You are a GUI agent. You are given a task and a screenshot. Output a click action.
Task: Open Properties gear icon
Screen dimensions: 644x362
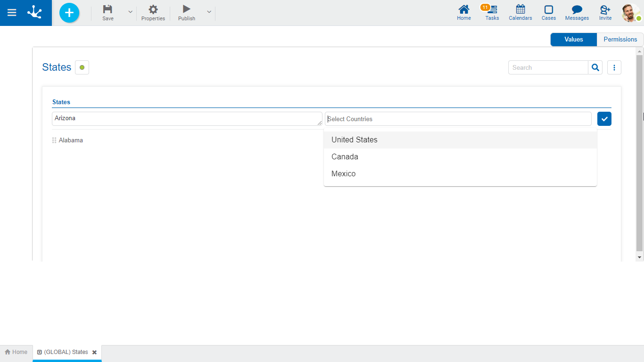pos(153,9)
